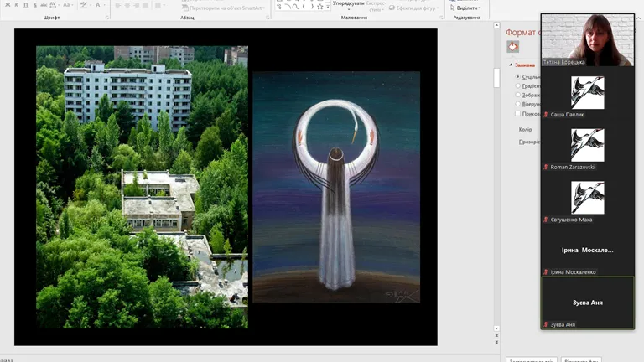
Task: Open the Виділити dropdown in Редагування group
Action: pos(466,8)
